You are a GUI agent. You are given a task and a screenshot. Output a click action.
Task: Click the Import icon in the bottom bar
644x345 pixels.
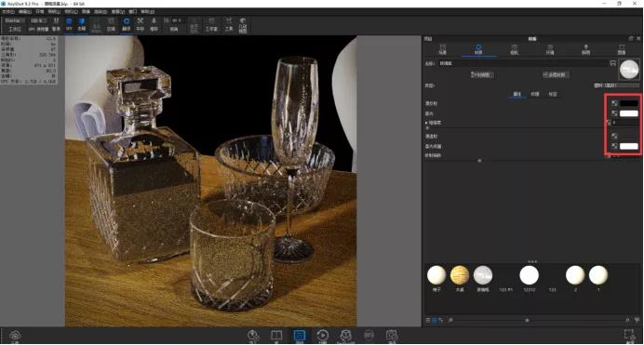(x=253, y=336)
